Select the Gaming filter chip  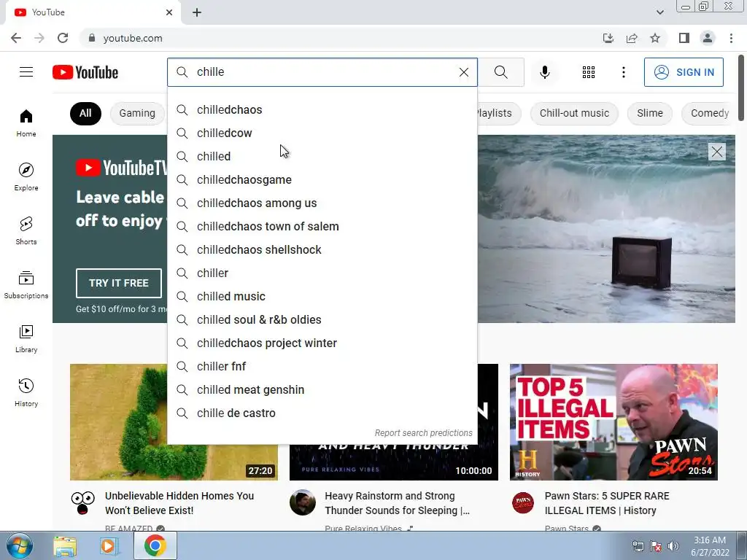[138, 113]
